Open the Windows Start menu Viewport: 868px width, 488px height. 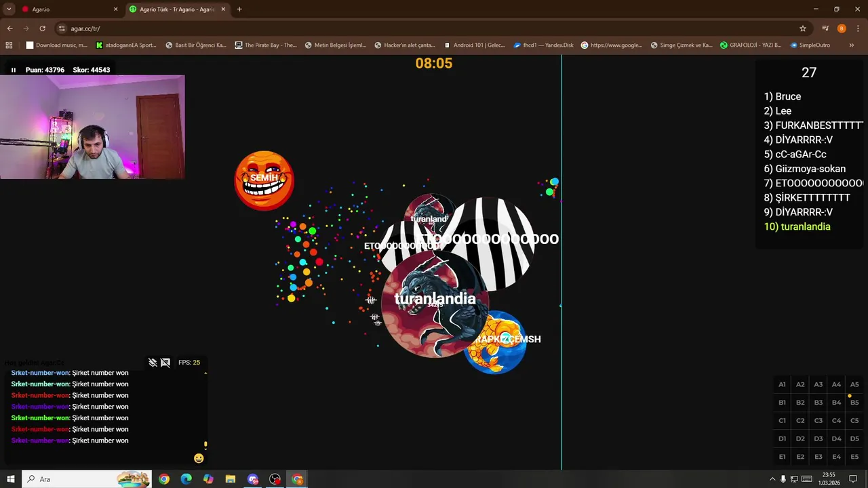[11, 479]
